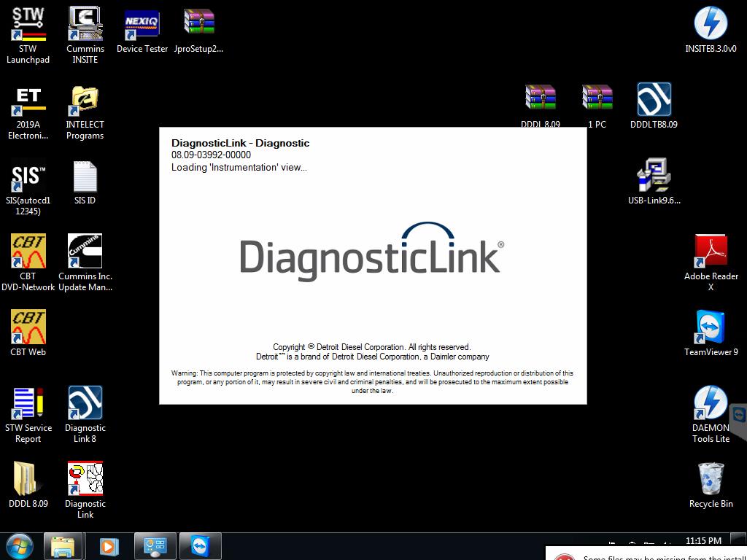This screenshot has width=747, height=560.
Task: Launch Cummins Inc. Update Manager shortcut
Action: point(85,262)
